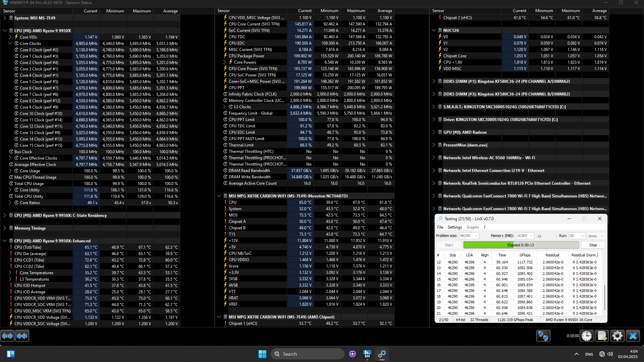644x362 pixels.
Task: Reset sensor timer via the clock icon
Action: pyautogui.click(x=587, y=336)
